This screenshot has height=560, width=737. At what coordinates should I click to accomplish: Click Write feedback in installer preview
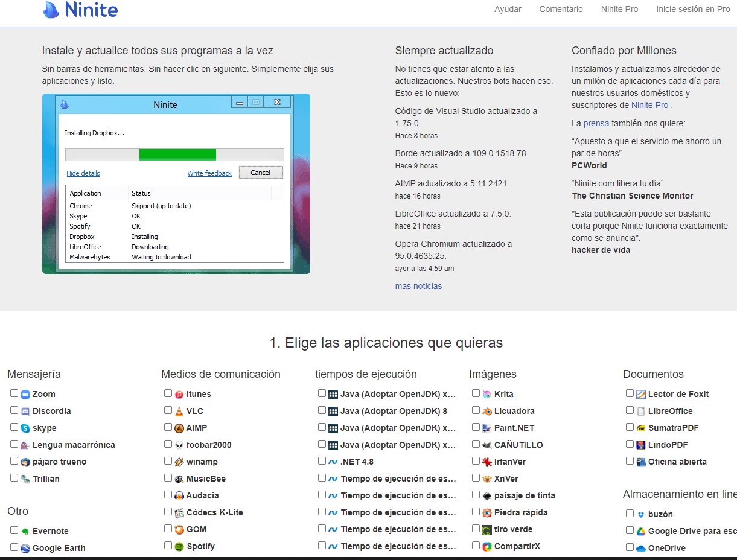point(209,173)
